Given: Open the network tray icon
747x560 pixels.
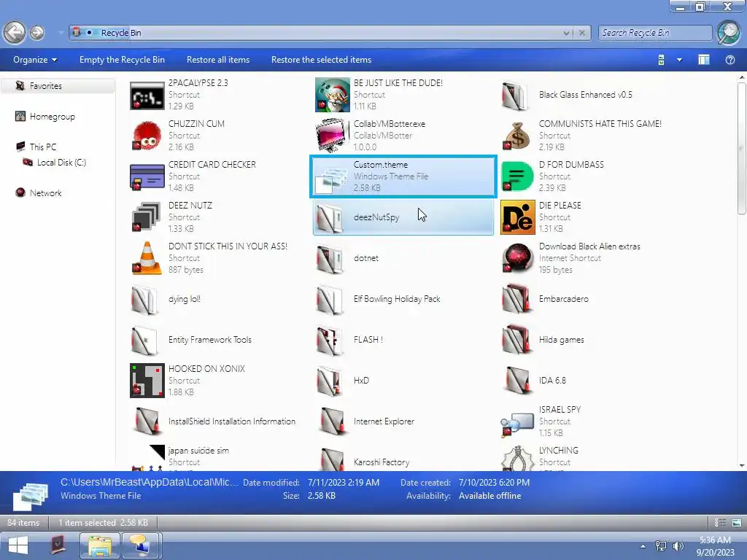Looking at the screenshot, I should (661, 546).
